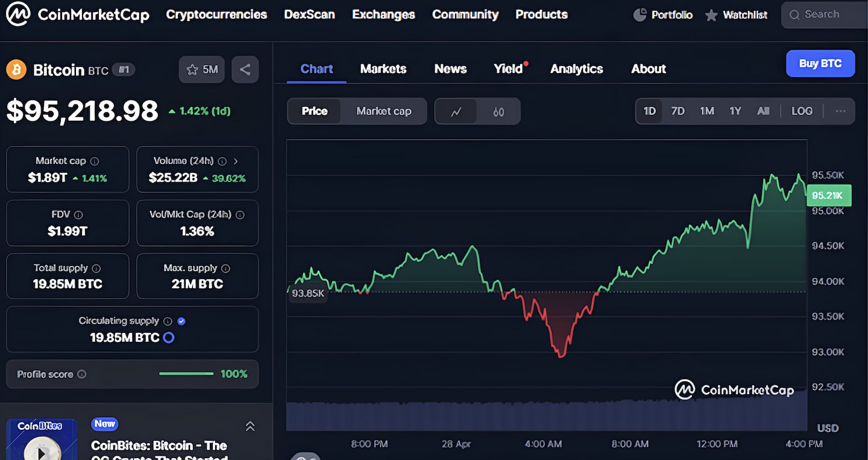The width and height of the screenshot is (868, 460).
Task: Select the line chart icon
Action: click(456, 112)
